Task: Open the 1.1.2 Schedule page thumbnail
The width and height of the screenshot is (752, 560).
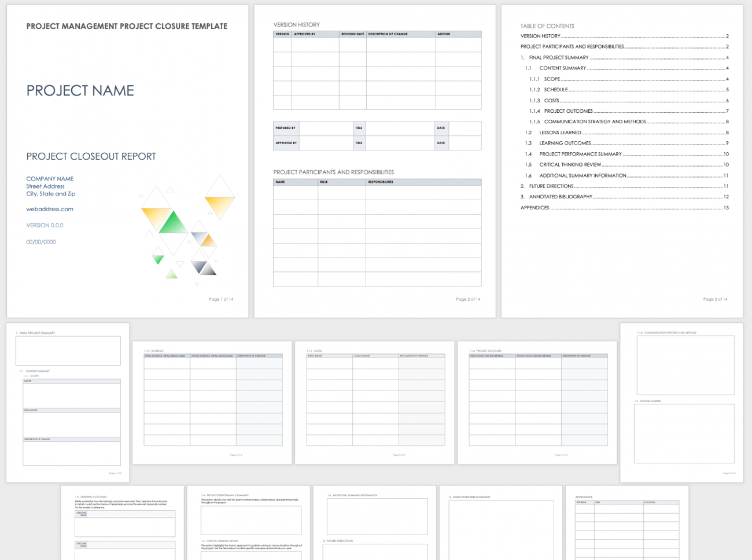Action: coord(212,403)
